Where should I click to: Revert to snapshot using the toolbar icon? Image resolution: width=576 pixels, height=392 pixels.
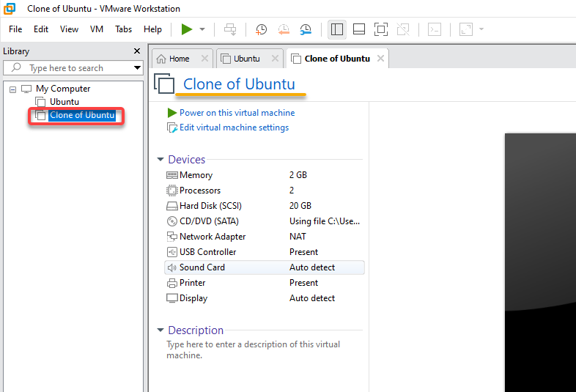284,29
